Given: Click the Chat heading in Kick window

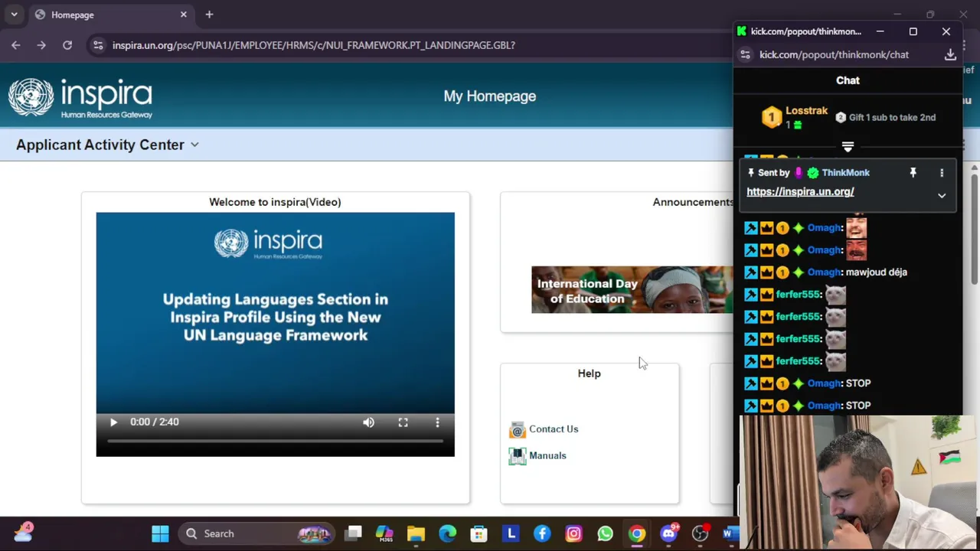Looking at the screenshot, I should coord(848,80).
